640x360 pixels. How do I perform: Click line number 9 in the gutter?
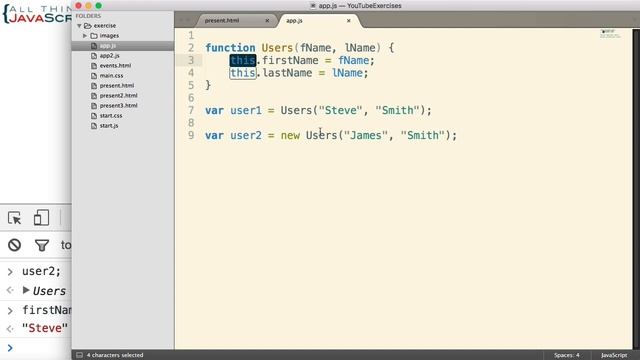tap(191, 135)
